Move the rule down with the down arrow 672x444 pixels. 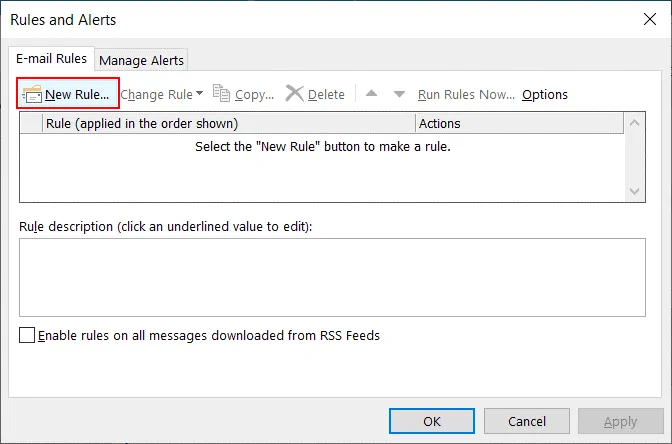(399, 94)
